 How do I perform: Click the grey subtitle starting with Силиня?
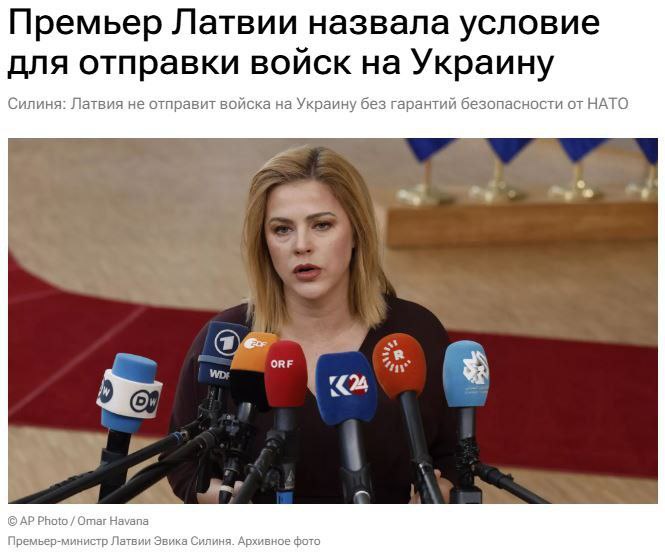(318, 104)
